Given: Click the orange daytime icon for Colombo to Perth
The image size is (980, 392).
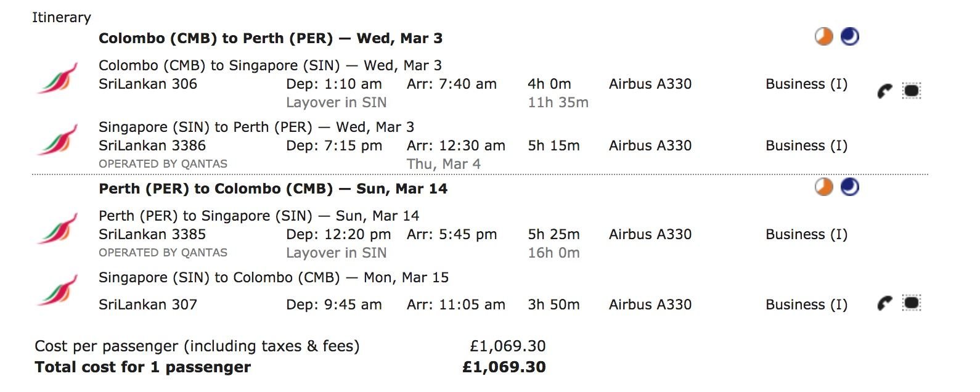Looking at the screenshot, I should coord(823,37).
